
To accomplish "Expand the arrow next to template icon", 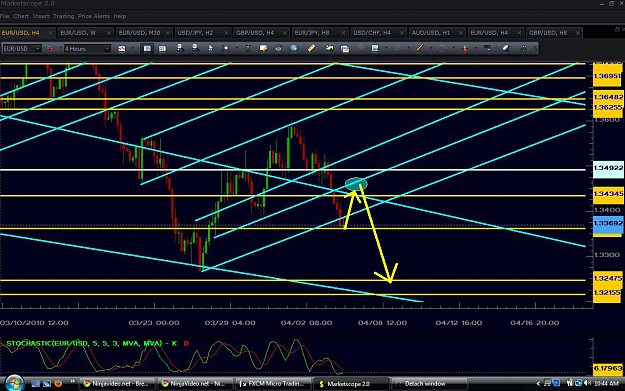I will [386, 48].
